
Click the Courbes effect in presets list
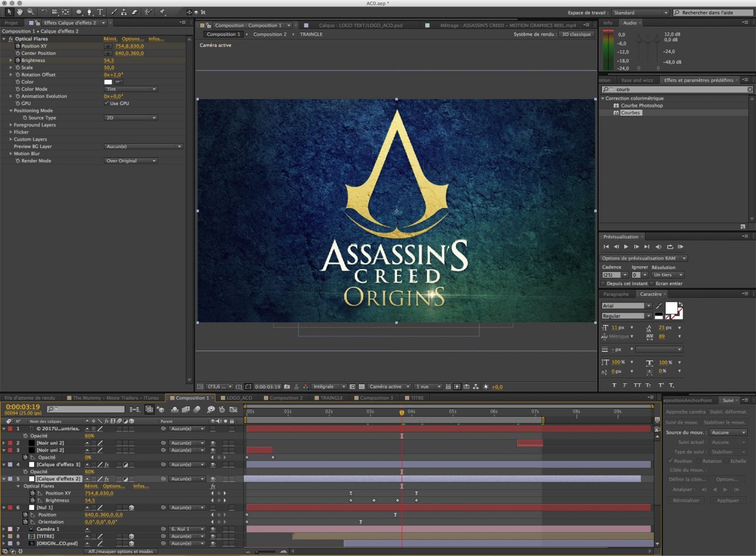[631, 113]
